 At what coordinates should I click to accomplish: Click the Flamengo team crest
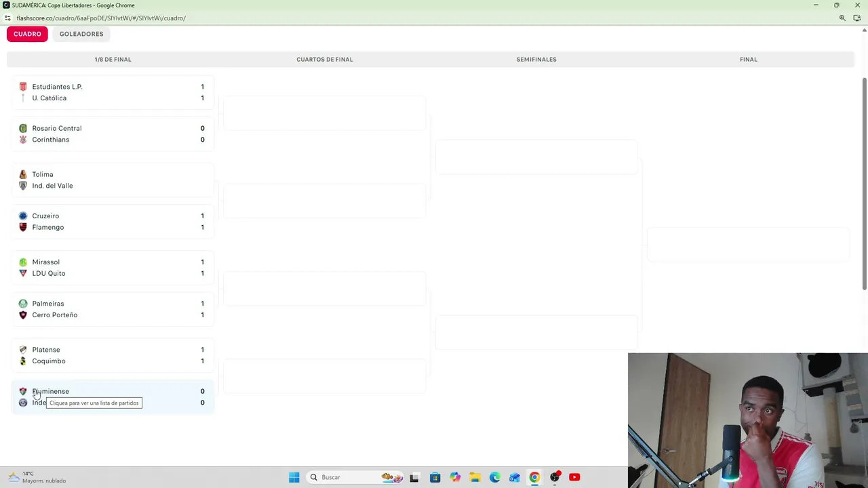pyautogui.click(x=23, y=227)
